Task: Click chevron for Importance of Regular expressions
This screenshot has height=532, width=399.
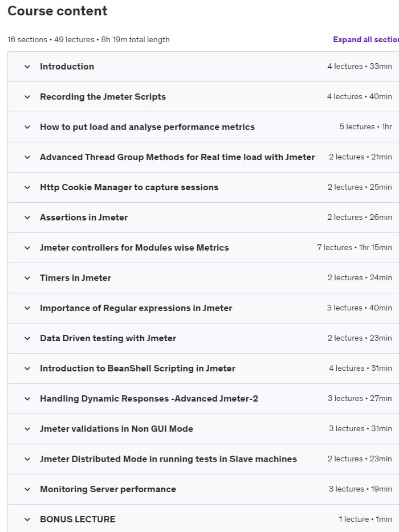Action: pyautogui.click(x=27, y=308)
